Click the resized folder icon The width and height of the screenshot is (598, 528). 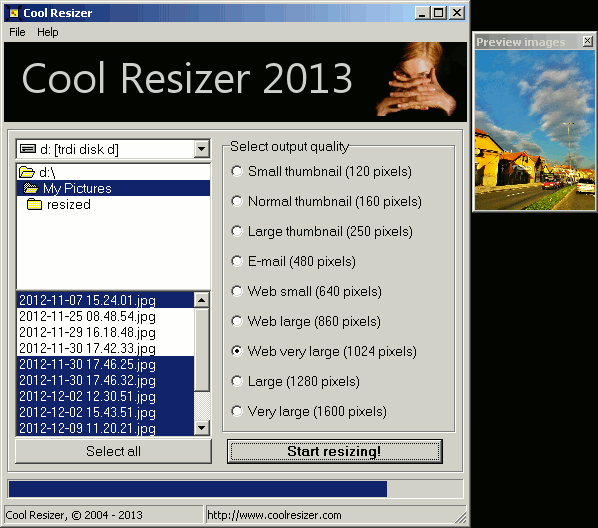click(x=34, y=204)
